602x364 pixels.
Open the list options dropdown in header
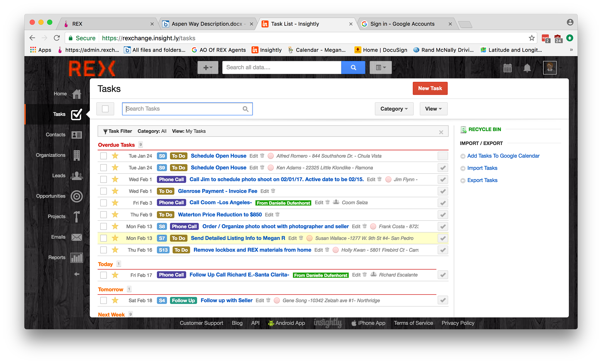(x=381, y=67)
